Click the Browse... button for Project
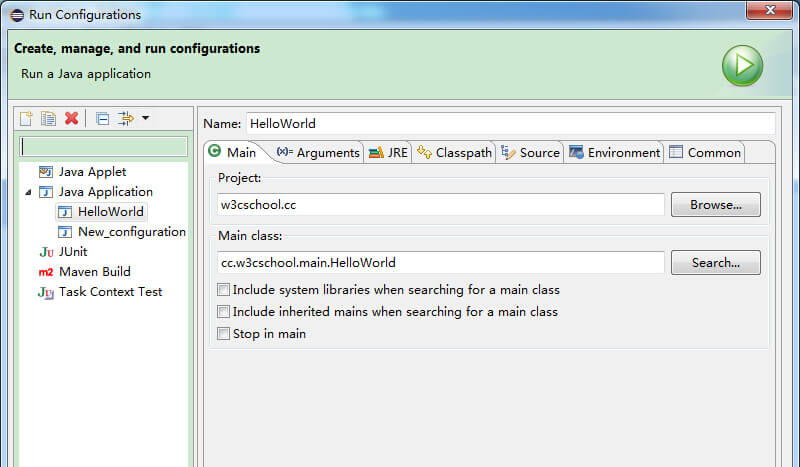Viewport: 800px width, 467px height. coord(714,205)
